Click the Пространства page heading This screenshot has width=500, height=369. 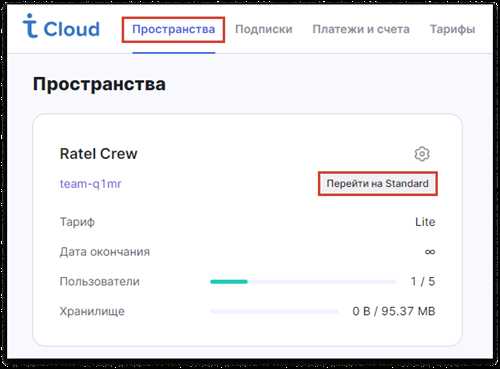(x=99, y=84)
